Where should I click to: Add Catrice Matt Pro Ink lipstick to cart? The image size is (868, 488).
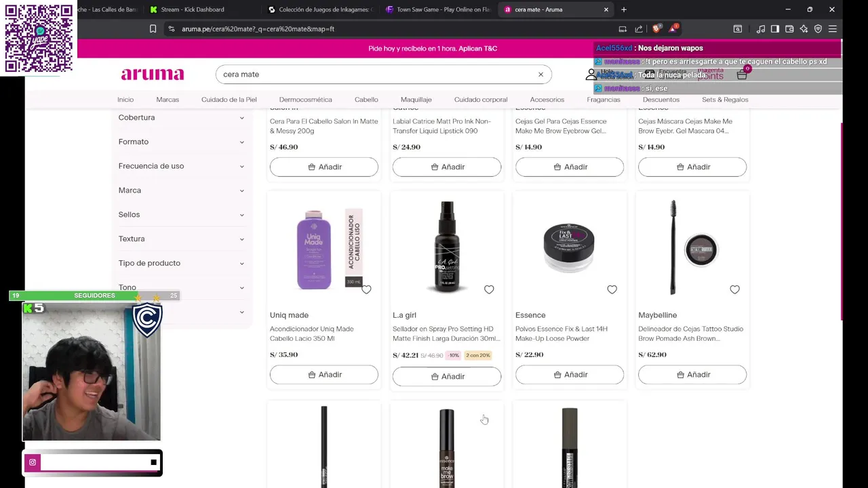point(447,167)
